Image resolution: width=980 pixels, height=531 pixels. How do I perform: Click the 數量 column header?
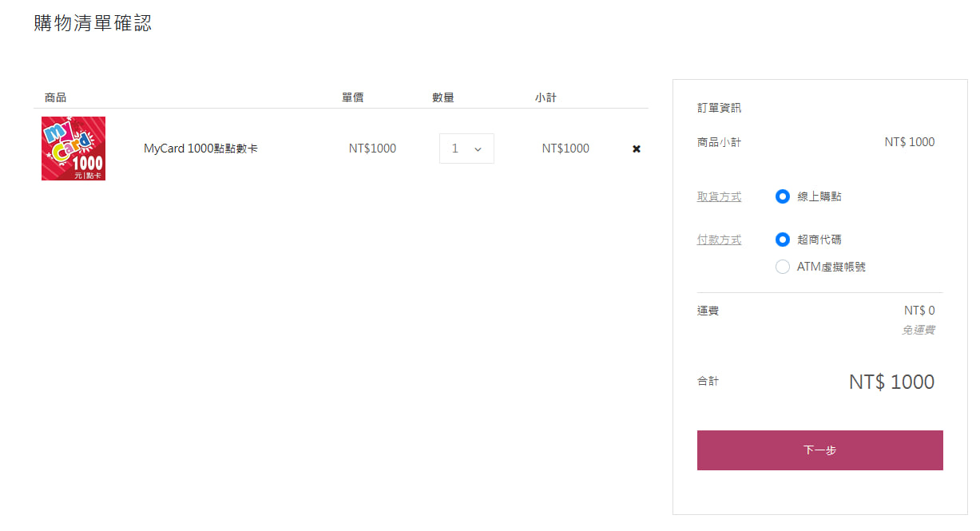[443, 97]
